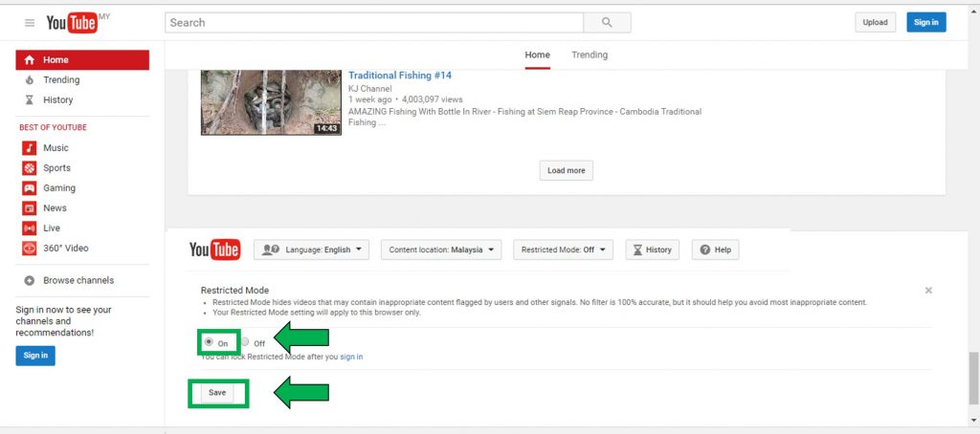This screenshot has width=980, height=434.
Task: Open the 360° Video icon
Action: [30, 249]
